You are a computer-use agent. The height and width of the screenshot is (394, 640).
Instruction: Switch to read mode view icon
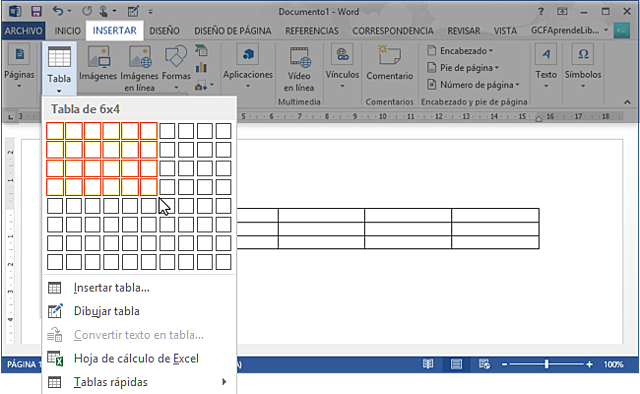pos(428,364)
